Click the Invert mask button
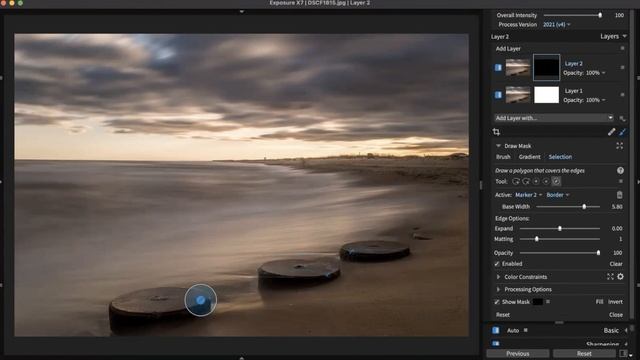640x360 pixels. [616, 302]
